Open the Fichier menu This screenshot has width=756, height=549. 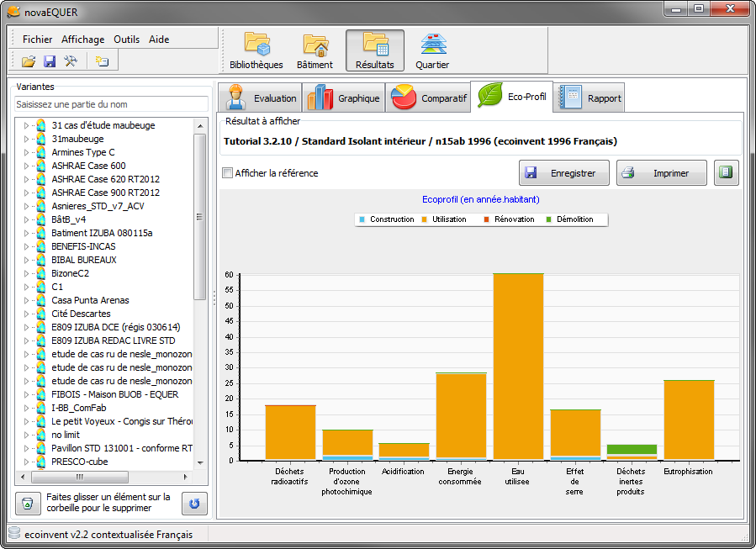[37, 40]
